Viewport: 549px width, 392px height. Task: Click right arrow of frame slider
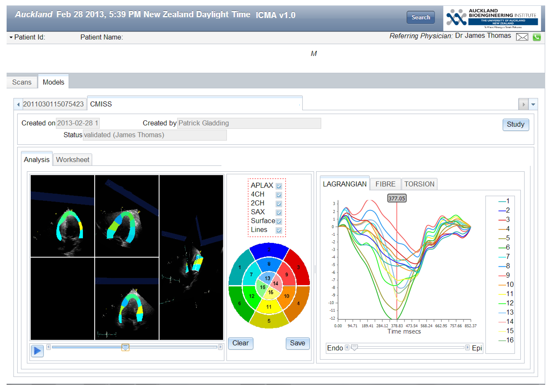pyautogui.click(x=220, y=347)
